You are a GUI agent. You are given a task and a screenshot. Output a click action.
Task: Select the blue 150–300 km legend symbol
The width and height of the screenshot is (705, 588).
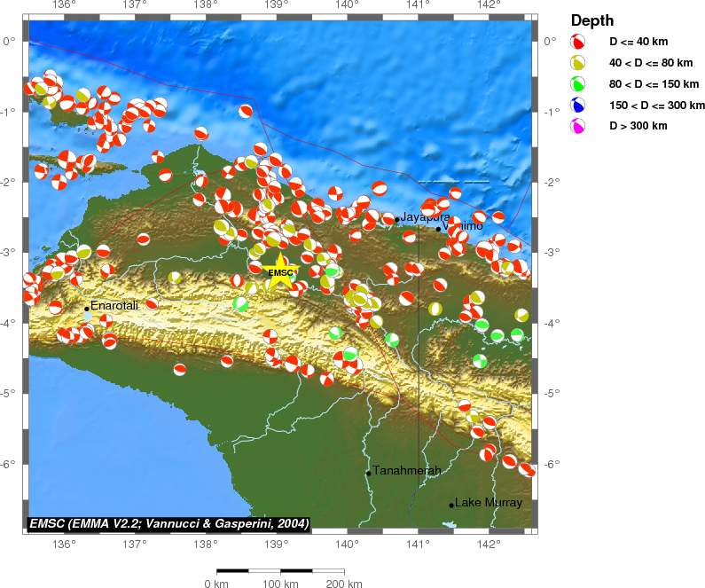[x=577, y=106]
